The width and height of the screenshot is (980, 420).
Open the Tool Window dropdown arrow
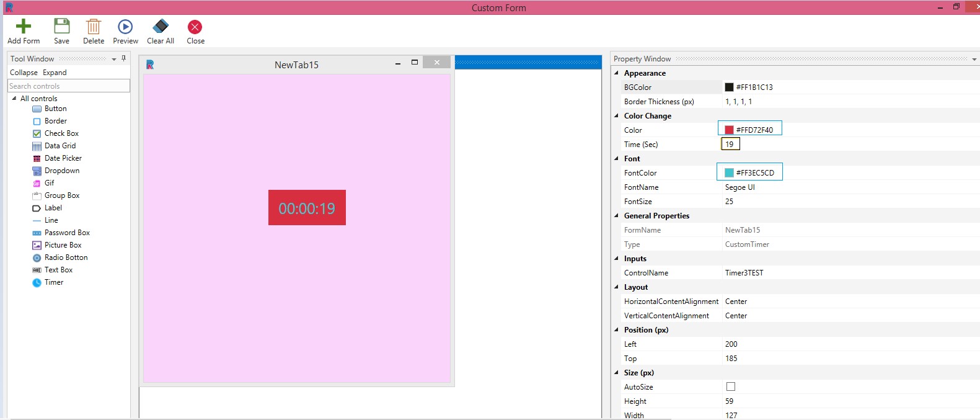[114, 59]
